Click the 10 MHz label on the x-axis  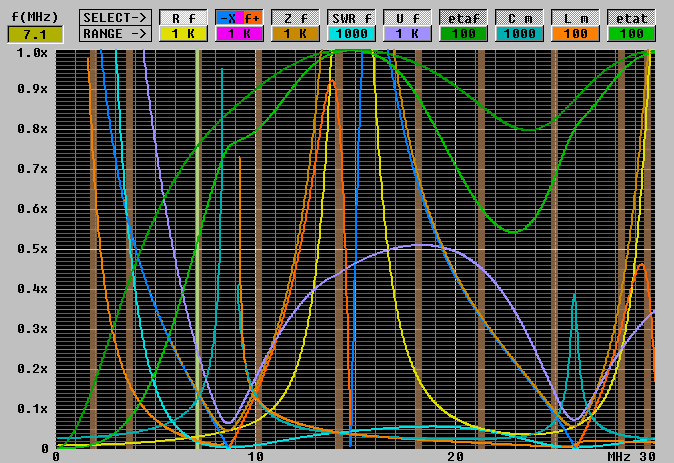pos(255,457)
